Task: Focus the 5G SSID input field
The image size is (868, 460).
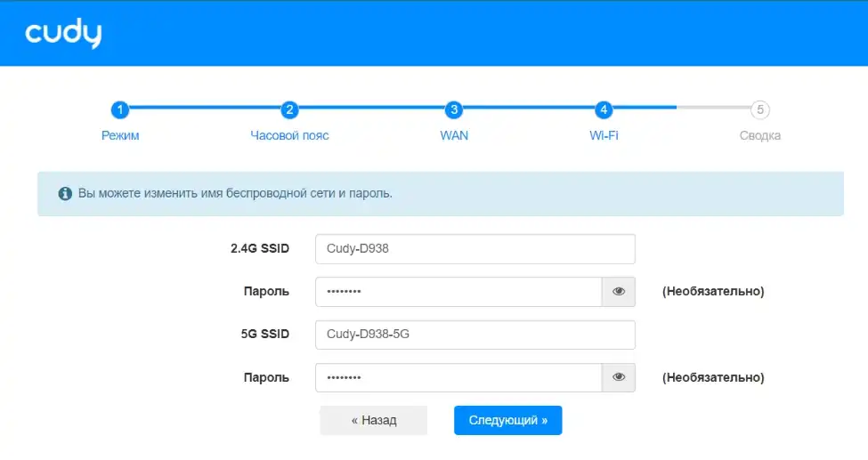Action: pyautogui.click(x=475, y=335)
